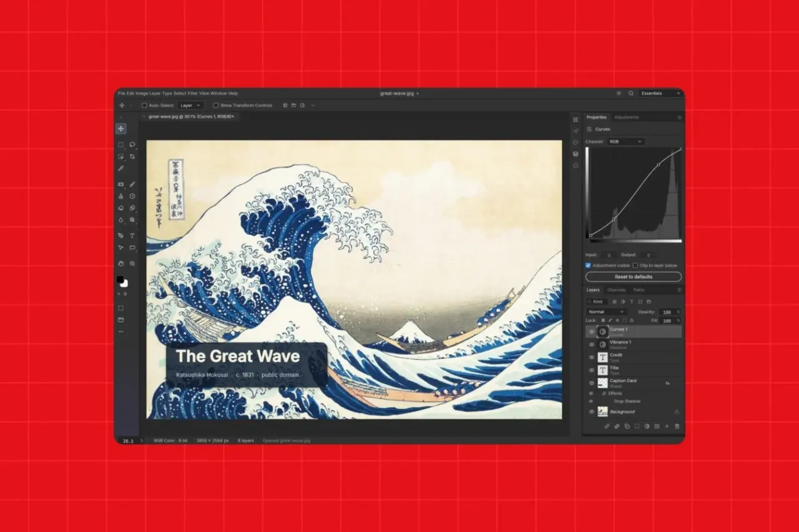Select the Eraser tool
799x532 pixels.
(120, 208)
